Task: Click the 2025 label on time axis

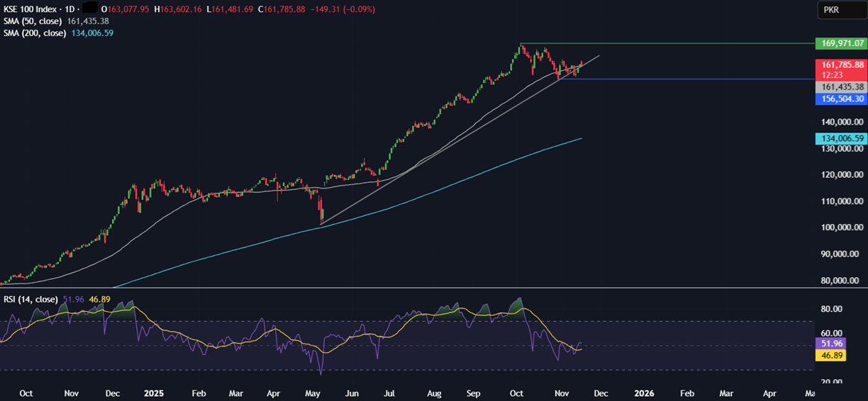Action: [154, 392]
